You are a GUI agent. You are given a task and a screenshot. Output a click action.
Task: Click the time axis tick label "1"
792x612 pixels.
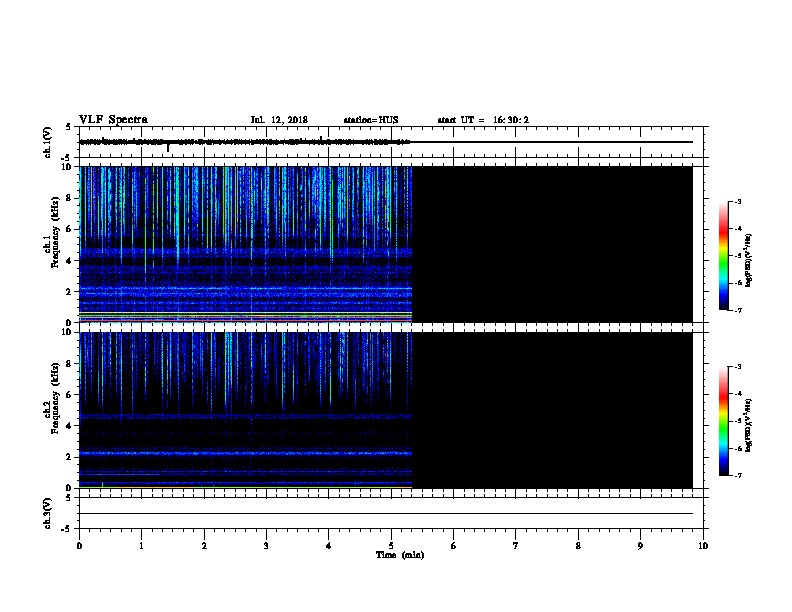pos(141,546)
